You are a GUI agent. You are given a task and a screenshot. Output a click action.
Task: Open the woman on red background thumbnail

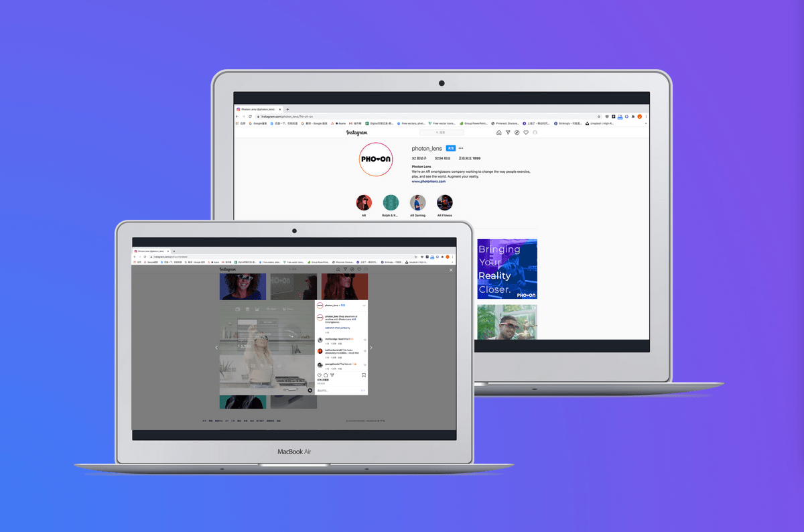click(344, 286)
